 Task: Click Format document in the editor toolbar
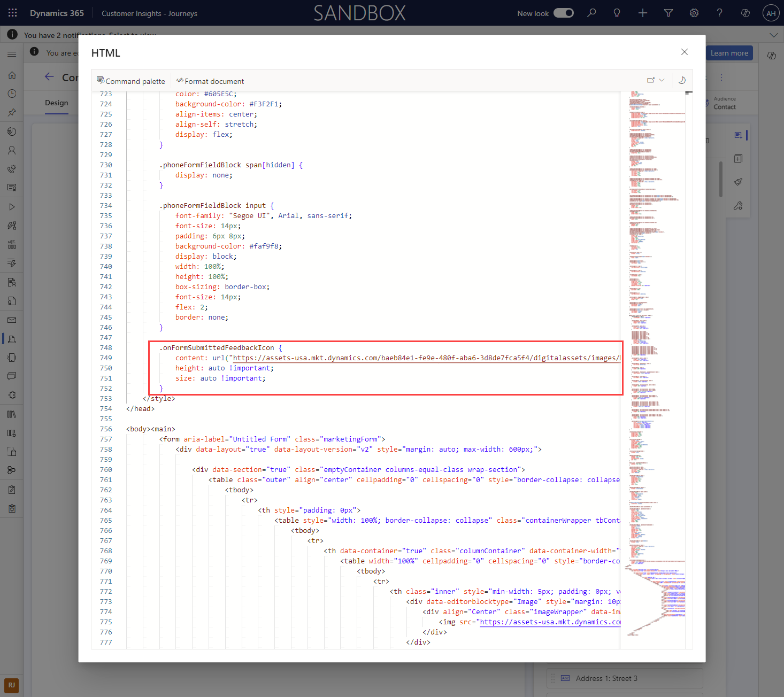point(210,81)
